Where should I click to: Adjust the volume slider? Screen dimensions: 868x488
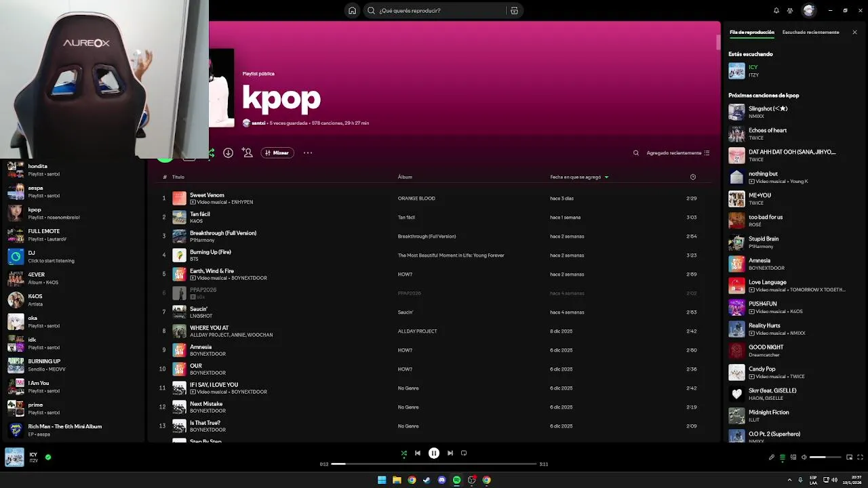(825, 457)
